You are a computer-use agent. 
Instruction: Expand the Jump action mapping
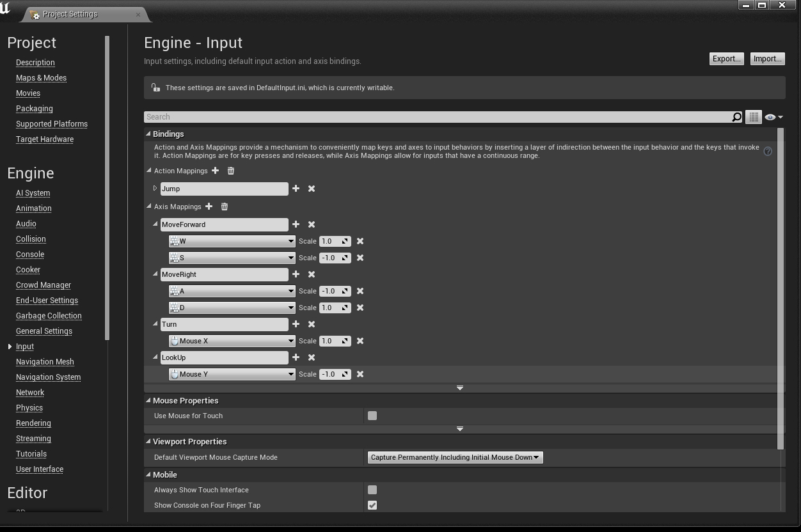tap(155, 189)
